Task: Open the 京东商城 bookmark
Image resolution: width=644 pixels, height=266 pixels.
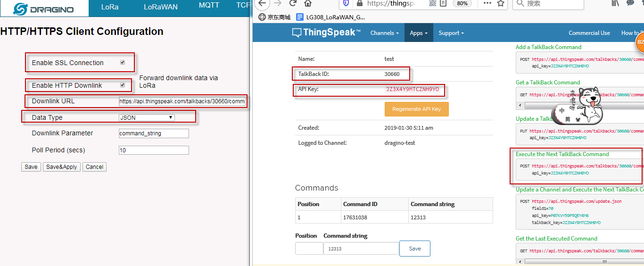Action: coord(275,17)
